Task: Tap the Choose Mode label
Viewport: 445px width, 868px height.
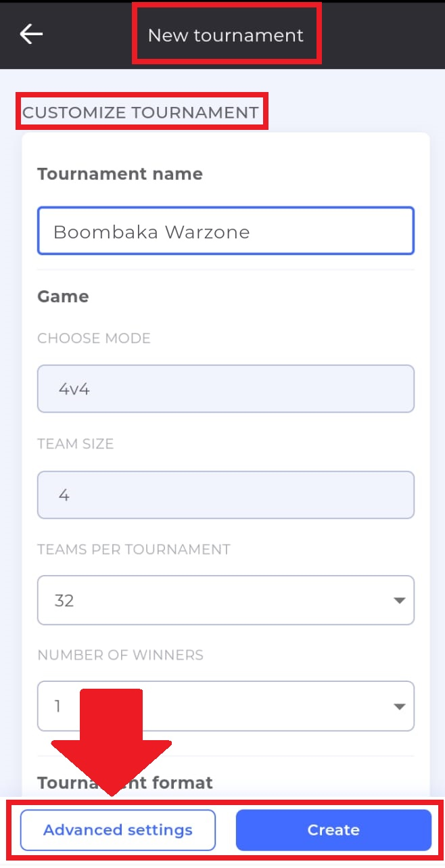Action: pyautogui.click(x=94, y=338)
